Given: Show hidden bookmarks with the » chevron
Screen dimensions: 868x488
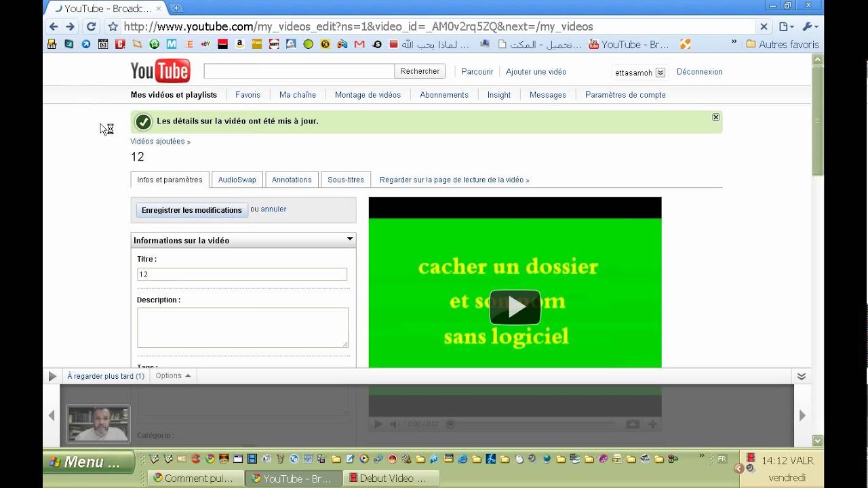Looking at the screenshot, I should [734, 43].
